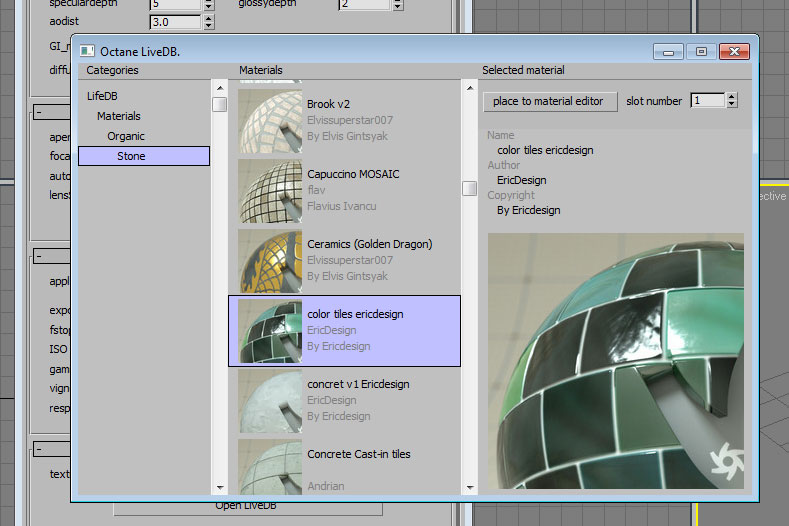
Task: Select Concrete Cast-in tiles thumbnail
Action: click(x=270, y=467)
